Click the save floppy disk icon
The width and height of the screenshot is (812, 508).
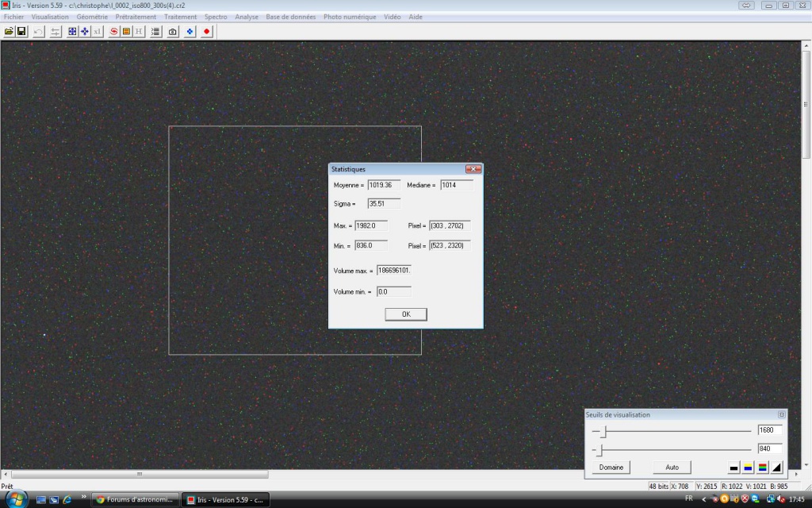click(x=21, y=32)
